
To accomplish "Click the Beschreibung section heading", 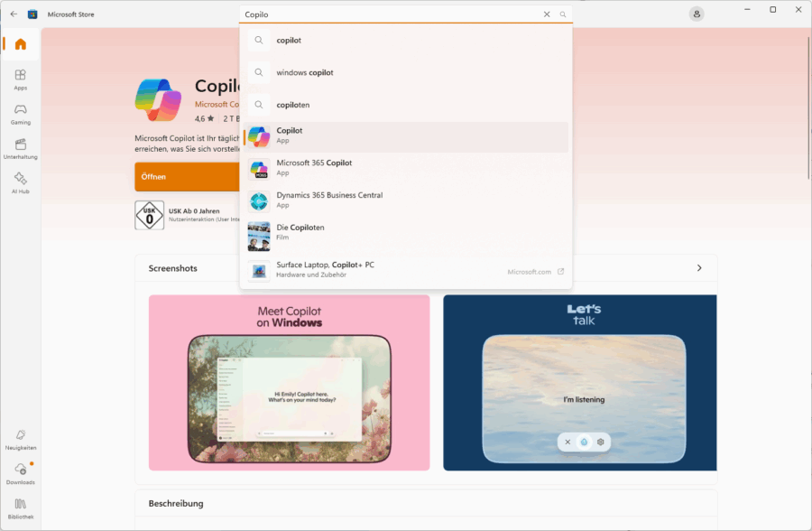I will pyautogui.click(x=176, y=504).
